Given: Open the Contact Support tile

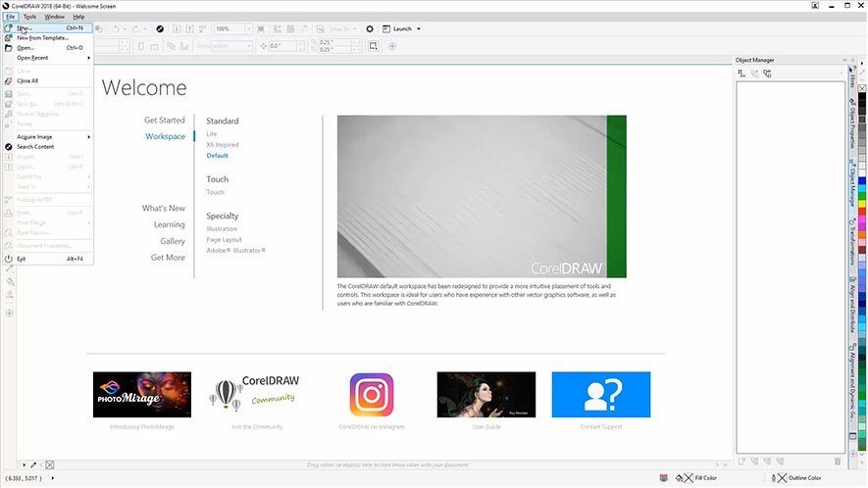Looking at the screenshot, I should pyautogui.click(x=600, y=395).
